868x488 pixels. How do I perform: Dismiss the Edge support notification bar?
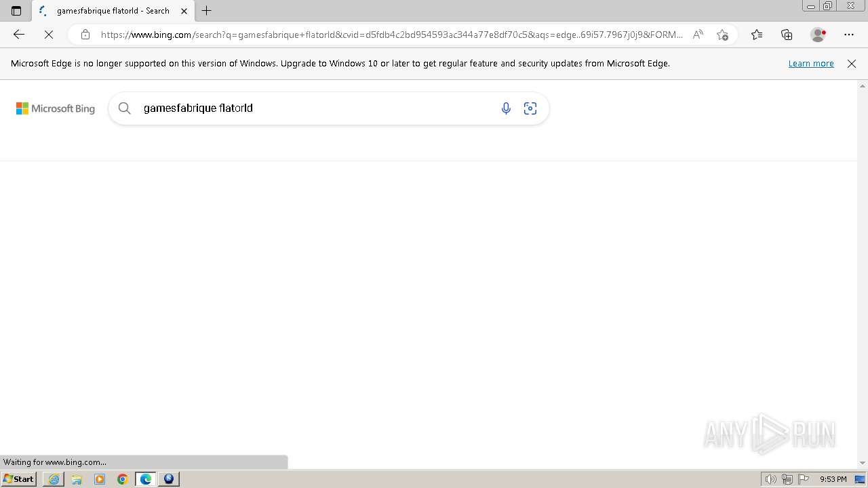[x=852, y=63]
